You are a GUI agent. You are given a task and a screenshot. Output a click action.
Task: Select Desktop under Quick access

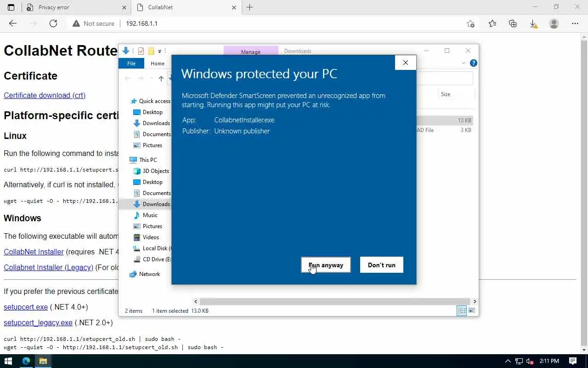click(148, 112)
